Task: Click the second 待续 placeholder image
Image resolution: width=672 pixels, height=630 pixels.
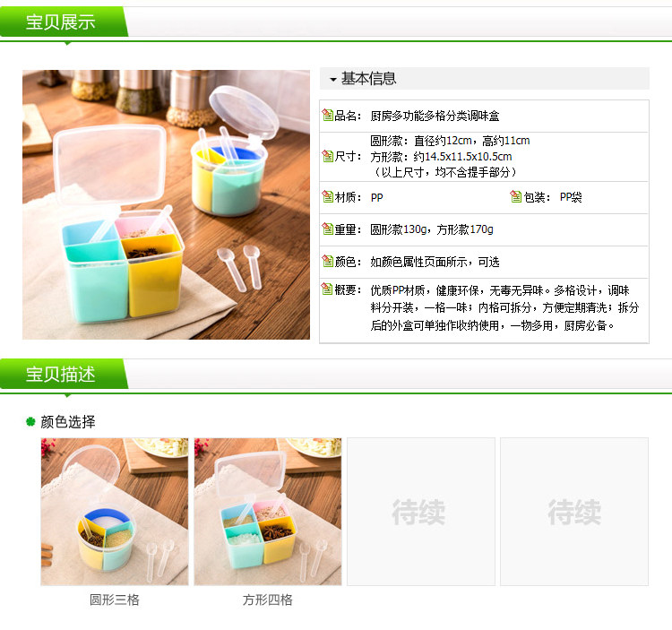Action: 574,512
